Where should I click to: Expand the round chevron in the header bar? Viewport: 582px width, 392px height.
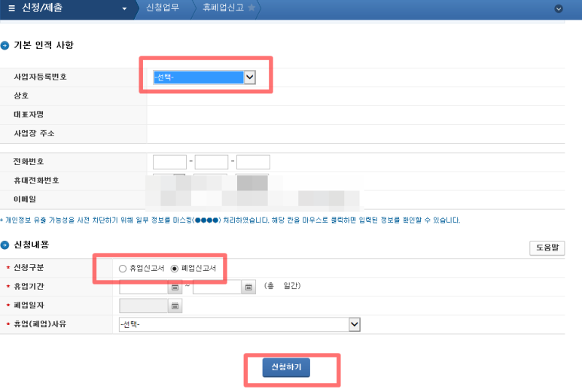tap(558, 8)
